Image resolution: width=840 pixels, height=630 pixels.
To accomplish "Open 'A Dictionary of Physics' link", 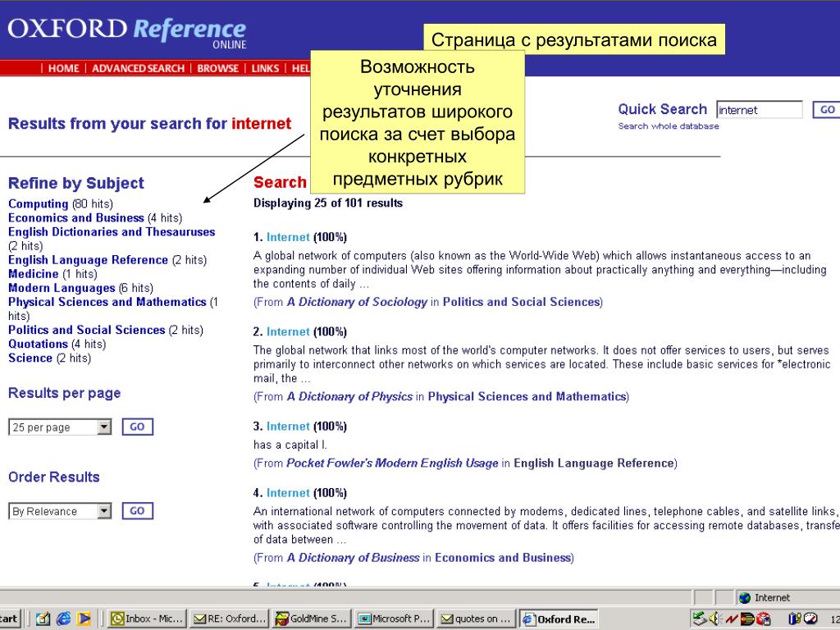I will 349,397.
